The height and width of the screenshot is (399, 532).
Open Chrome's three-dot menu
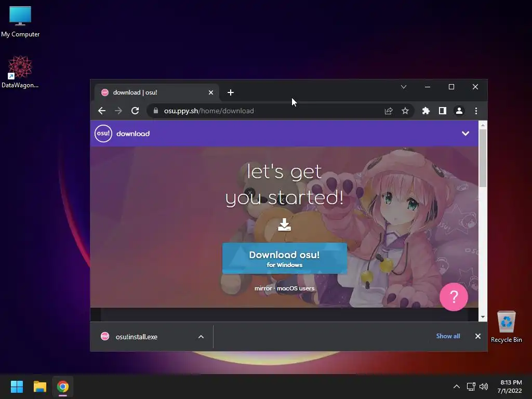(476, 111)
